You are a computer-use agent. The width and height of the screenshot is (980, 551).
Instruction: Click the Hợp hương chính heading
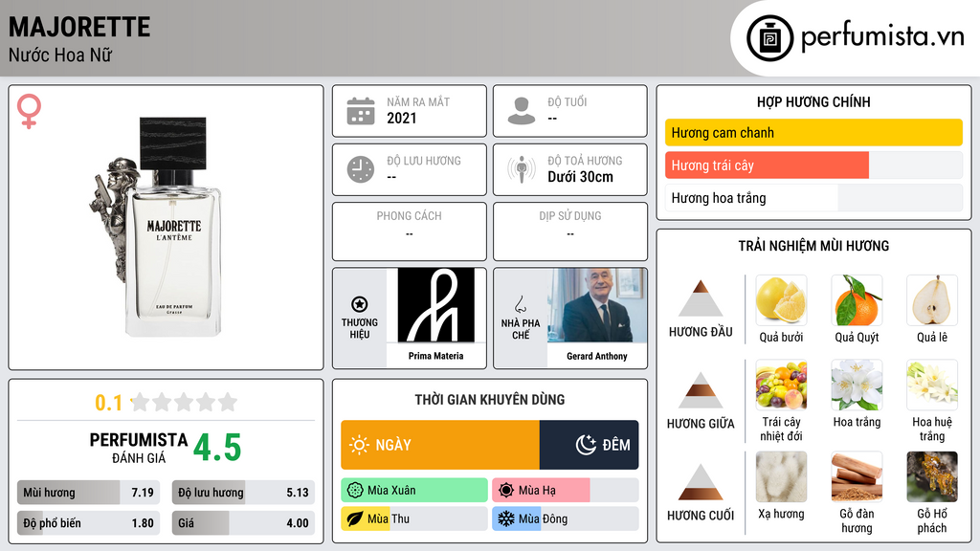click(813, 101)
